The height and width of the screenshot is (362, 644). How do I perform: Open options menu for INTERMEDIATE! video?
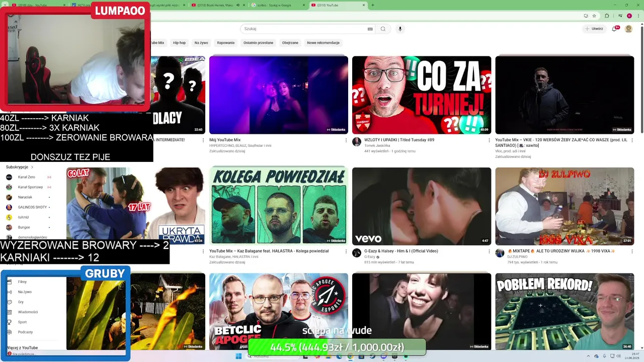pos(203,140)
